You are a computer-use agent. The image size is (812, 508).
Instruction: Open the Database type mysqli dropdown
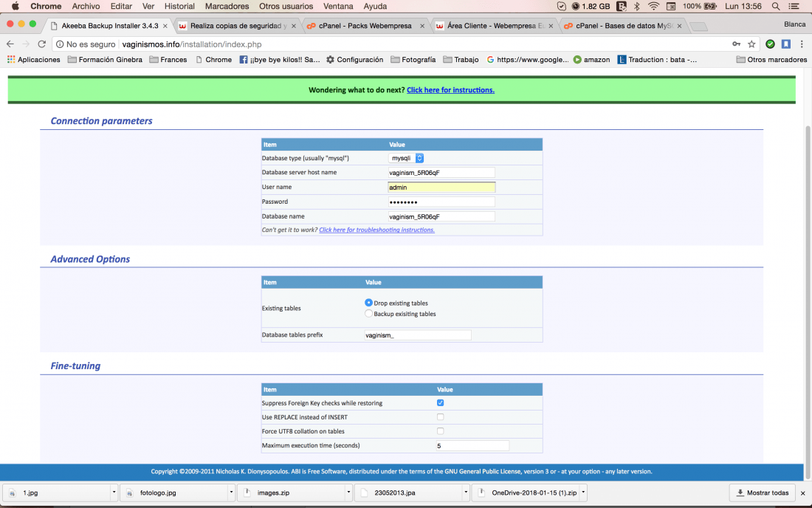[406, 158]
